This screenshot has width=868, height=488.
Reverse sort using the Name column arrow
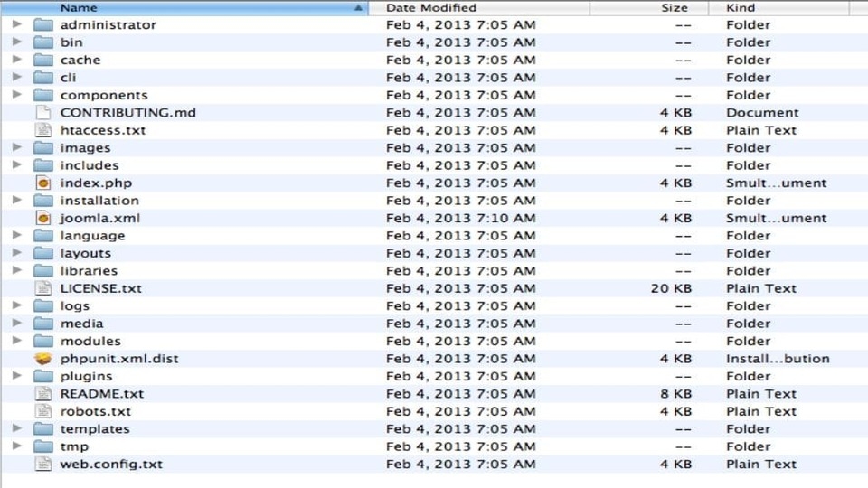click(x=358, y=8)
